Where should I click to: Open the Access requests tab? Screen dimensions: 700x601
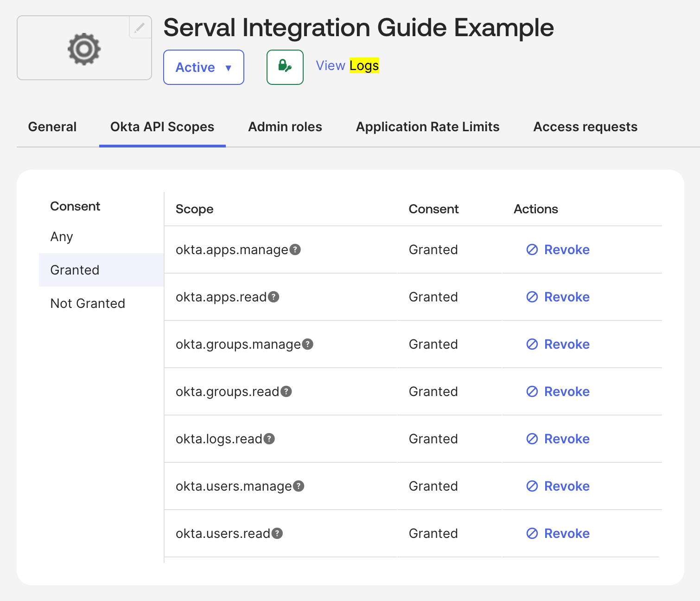(585, 127)
